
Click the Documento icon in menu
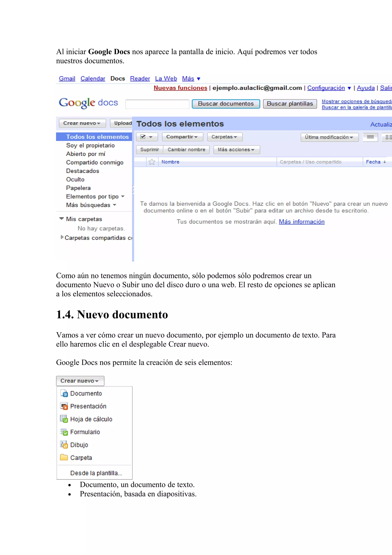tap(64, 394)
